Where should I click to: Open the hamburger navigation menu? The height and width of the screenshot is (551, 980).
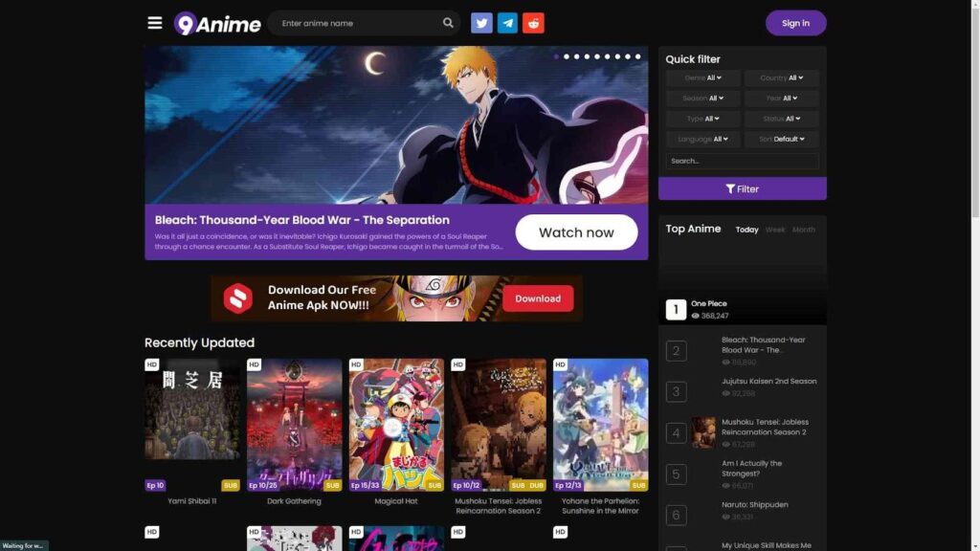coord(155,23)
